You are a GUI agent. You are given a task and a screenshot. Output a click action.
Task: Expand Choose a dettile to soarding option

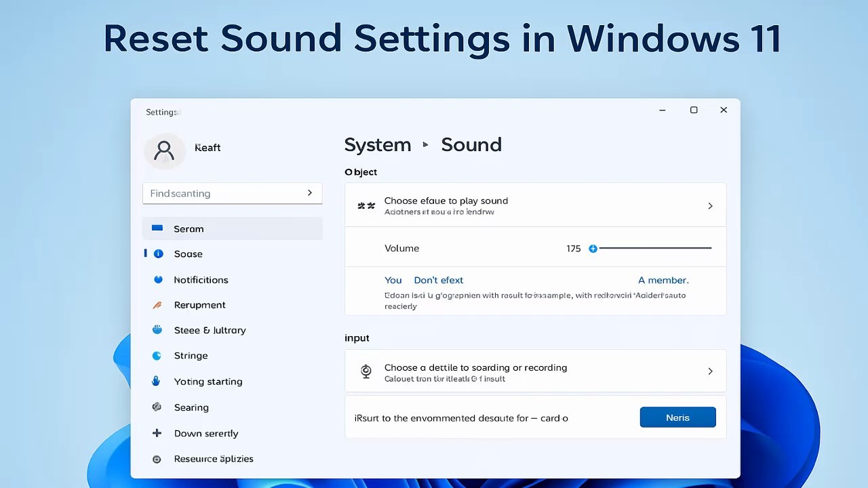tap(710, 371)
